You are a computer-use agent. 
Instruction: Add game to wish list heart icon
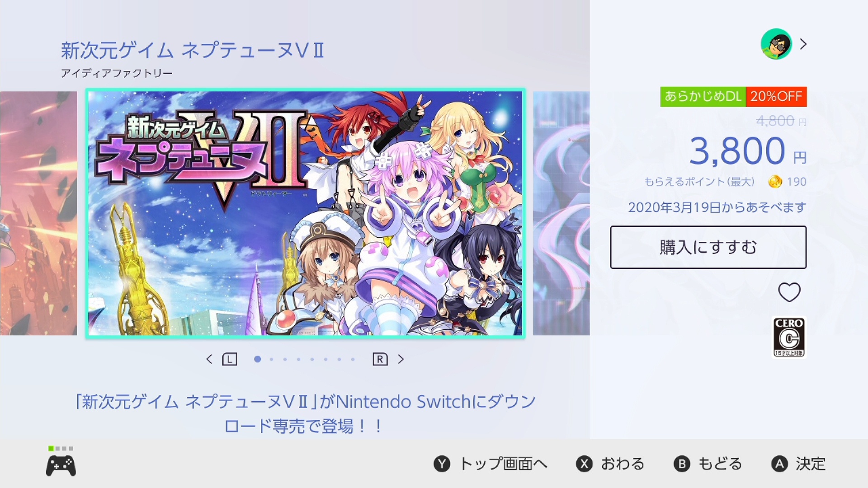[789, 292]
